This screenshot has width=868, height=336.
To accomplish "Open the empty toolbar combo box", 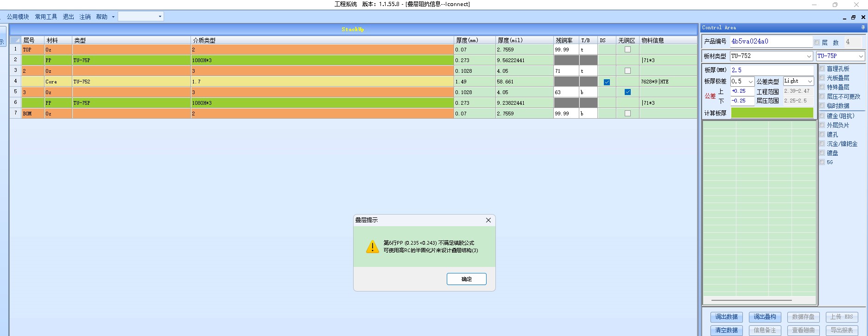I will click(x=141, y=17).
